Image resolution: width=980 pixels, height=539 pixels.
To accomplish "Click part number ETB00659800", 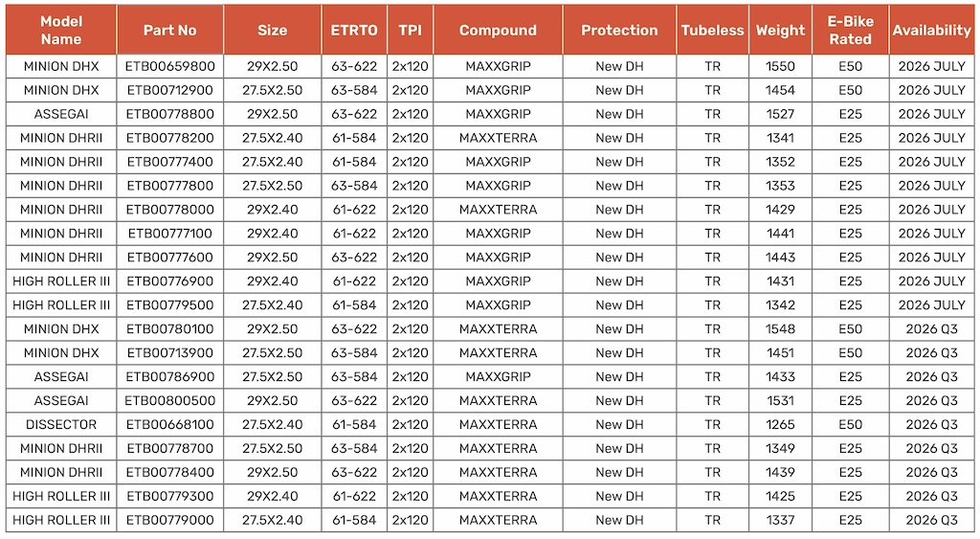I will click(170, 66).
